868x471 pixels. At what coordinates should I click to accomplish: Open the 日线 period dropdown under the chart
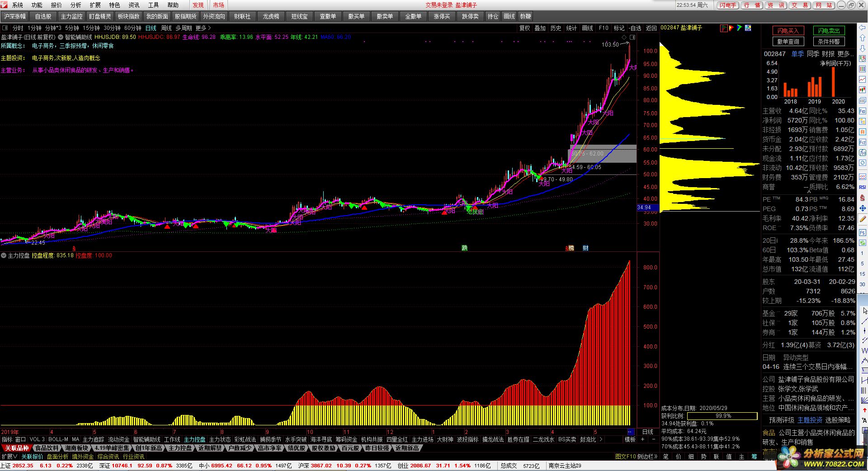(648, 432)
